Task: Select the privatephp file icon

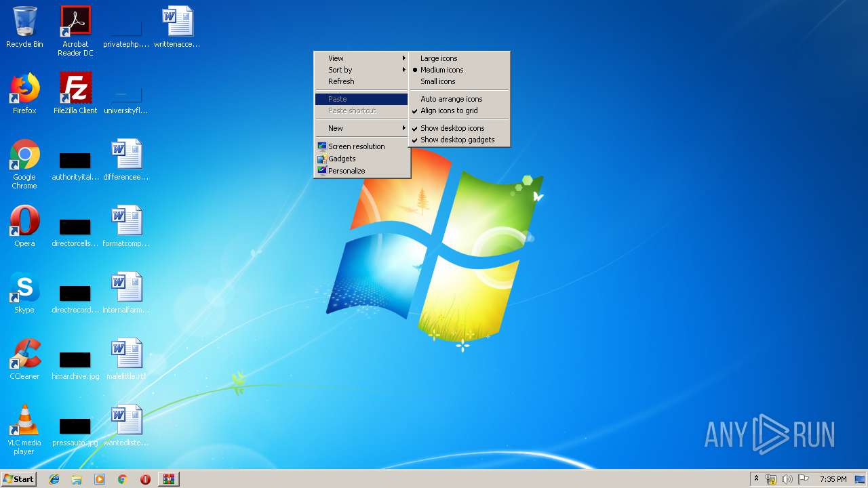Action: coord(126,31)
